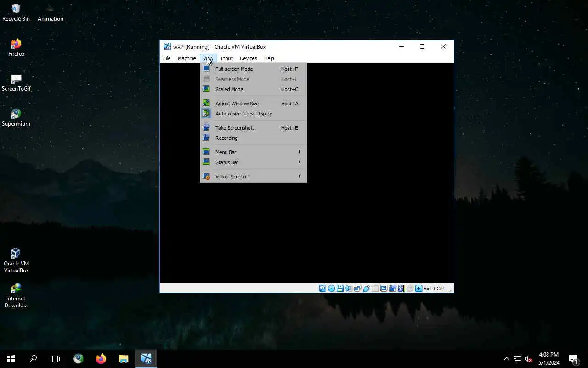Screen dimensions: 588x368
Task: Select the Internet Download desktop shortcut
Action: tap(16, 296)
